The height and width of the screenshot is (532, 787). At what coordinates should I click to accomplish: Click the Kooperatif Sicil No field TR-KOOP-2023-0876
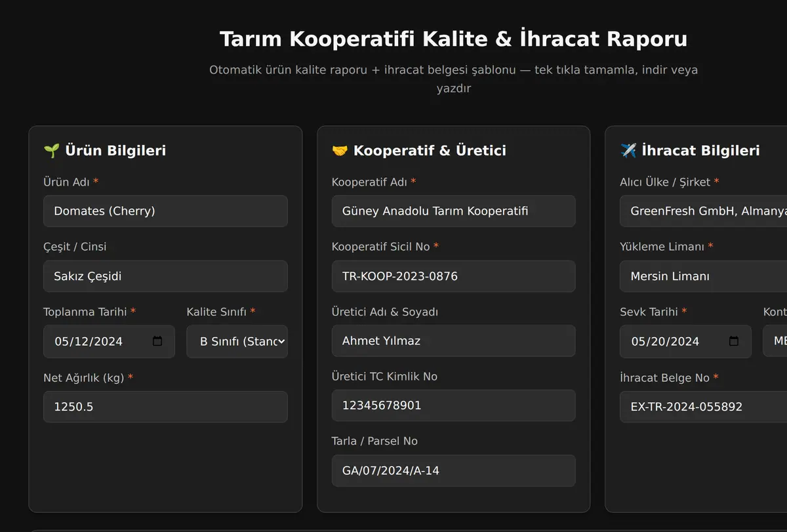click(x=453, y=276)
